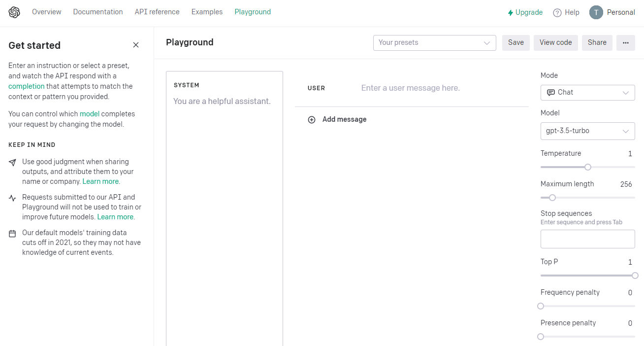This screenshot has width=644, height=346.
Task: Open the three-dot more options menu
Action: [x=625, y=43]
